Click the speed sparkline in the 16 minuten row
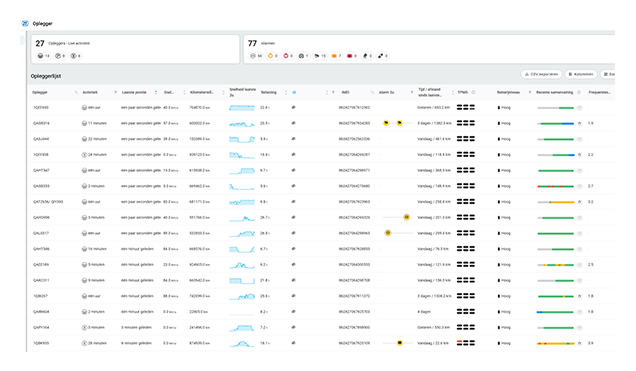 click(x=242, y=249)
